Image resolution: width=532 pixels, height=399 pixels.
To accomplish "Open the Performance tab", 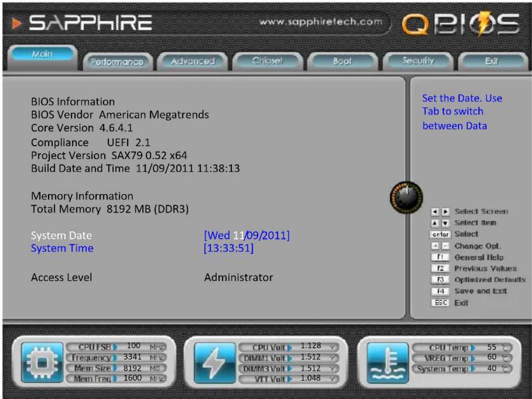I will click(117, 62).
